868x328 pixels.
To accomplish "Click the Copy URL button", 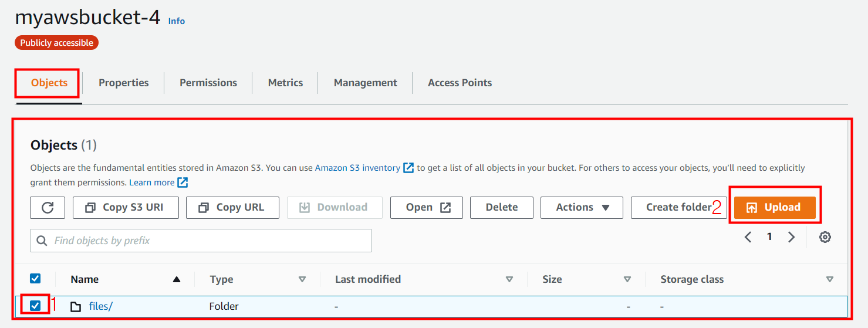I will coord(232,207).
